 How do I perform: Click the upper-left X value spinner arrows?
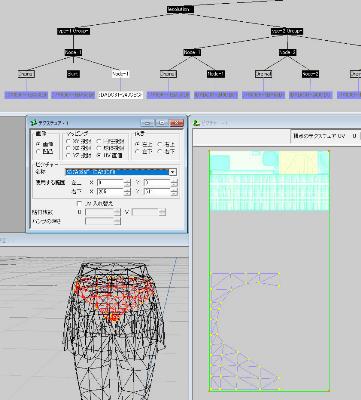tap(127, 183)
